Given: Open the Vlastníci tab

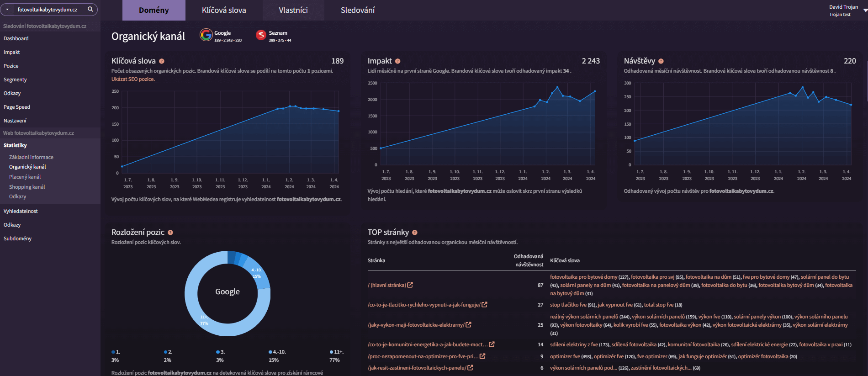Looking at the screenshot, I should 293,10.
